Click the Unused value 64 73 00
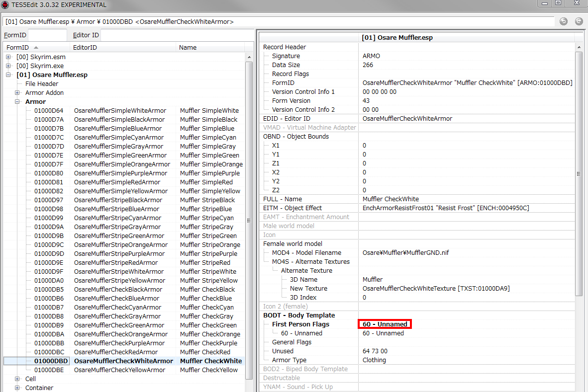The height and width of the screenshot is (392, 588). tap(375, 351)
